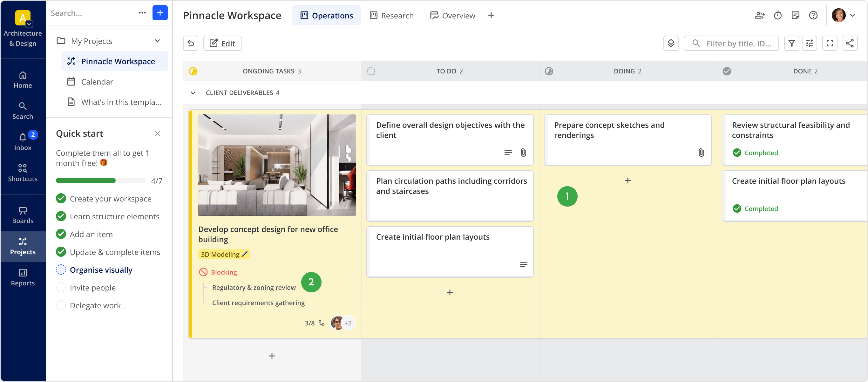This screenshot has width=868, height=382.
Task: Open the Inbox notifications
Action: 23,141
